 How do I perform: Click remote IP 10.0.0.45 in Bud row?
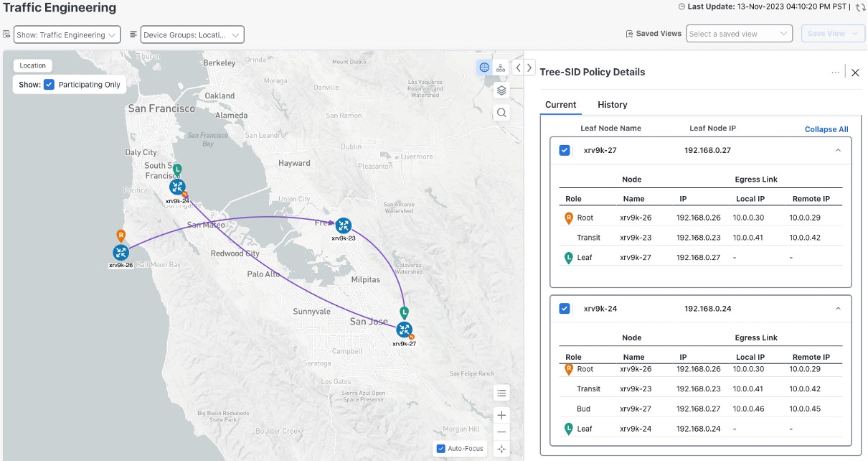tap(805, 409)
